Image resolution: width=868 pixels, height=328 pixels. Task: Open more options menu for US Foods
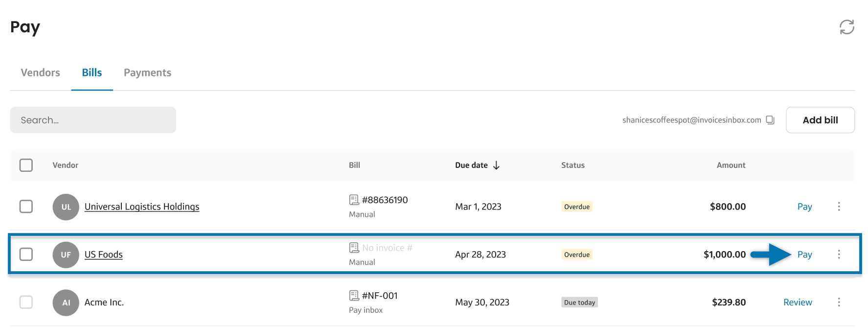(839, 255)
